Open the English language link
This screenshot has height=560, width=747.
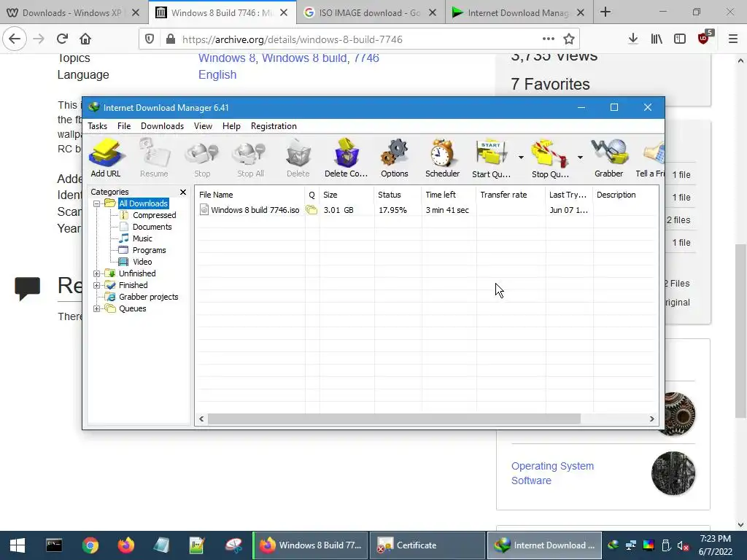pos(217,75)
